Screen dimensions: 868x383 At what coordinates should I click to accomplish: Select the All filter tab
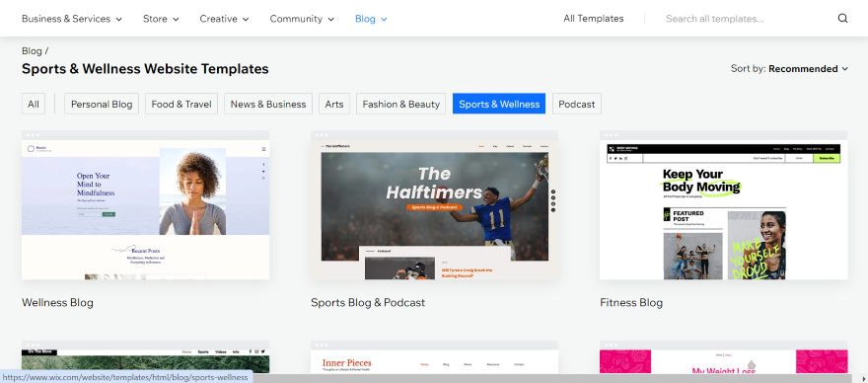(34, 104)
